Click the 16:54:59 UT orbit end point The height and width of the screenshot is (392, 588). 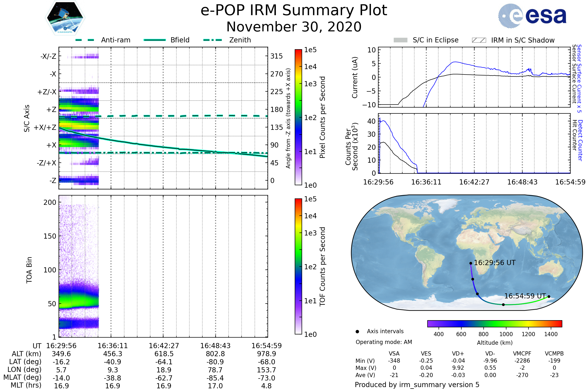549,297
